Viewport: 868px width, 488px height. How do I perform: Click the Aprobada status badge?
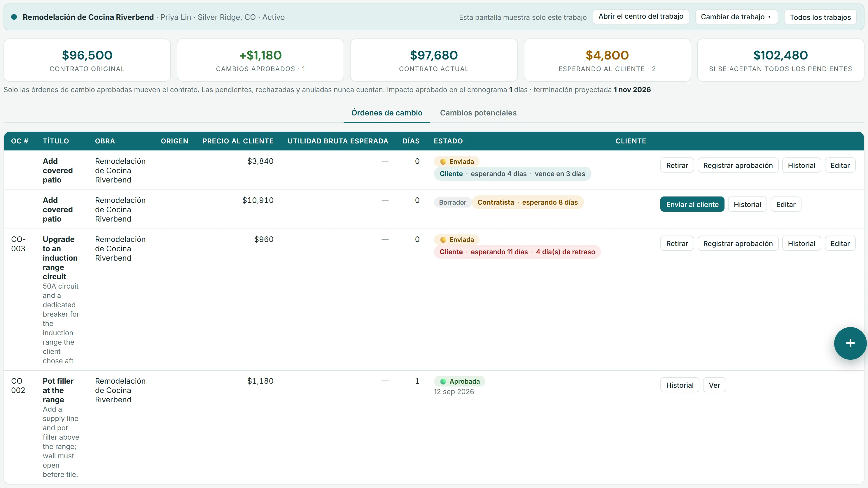point(460,381)
